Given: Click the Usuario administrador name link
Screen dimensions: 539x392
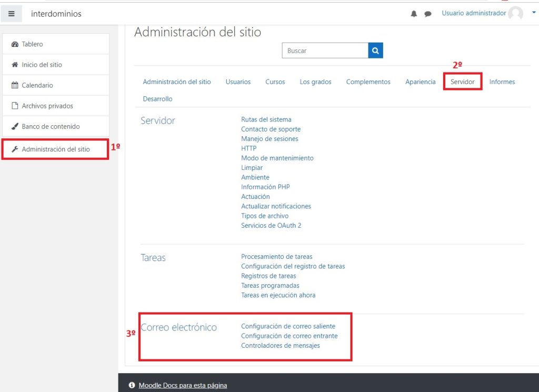Looking at the screenshot, I should coord(474,13).
